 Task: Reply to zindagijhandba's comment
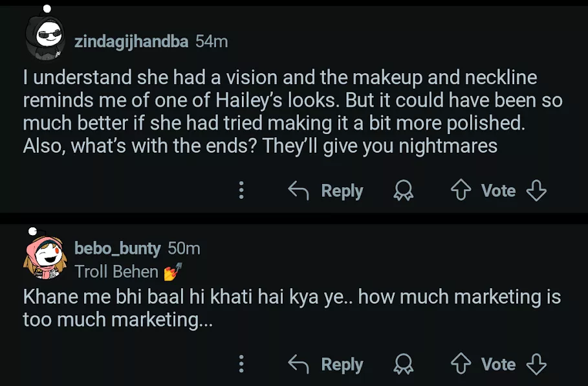point(326,190)
